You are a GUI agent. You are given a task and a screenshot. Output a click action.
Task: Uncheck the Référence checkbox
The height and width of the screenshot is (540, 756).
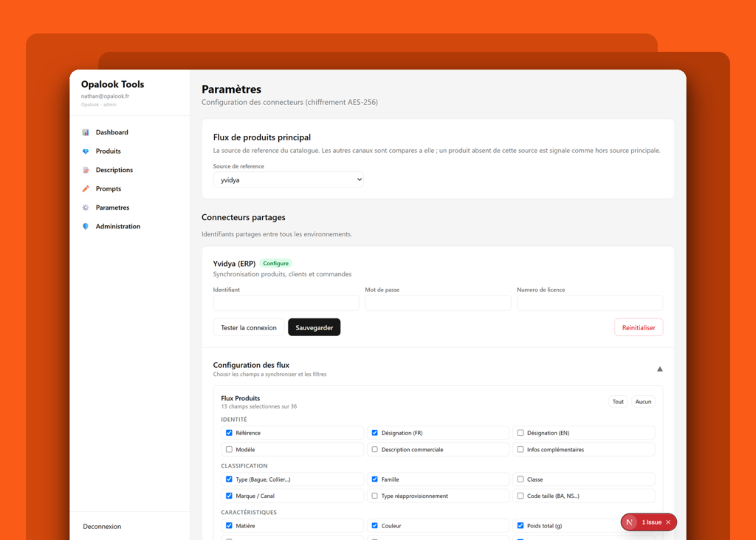229,433
